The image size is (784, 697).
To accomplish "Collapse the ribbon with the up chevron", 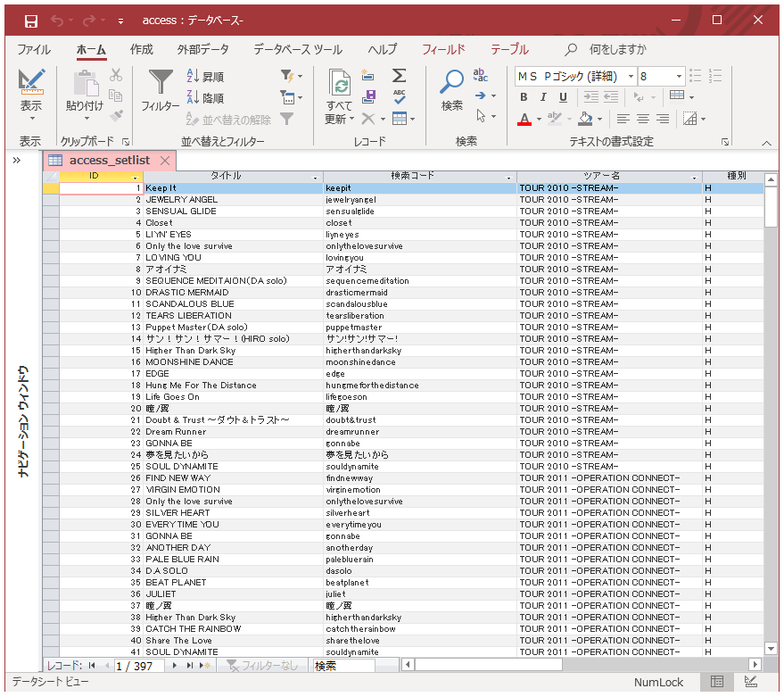I will point(766,143).
